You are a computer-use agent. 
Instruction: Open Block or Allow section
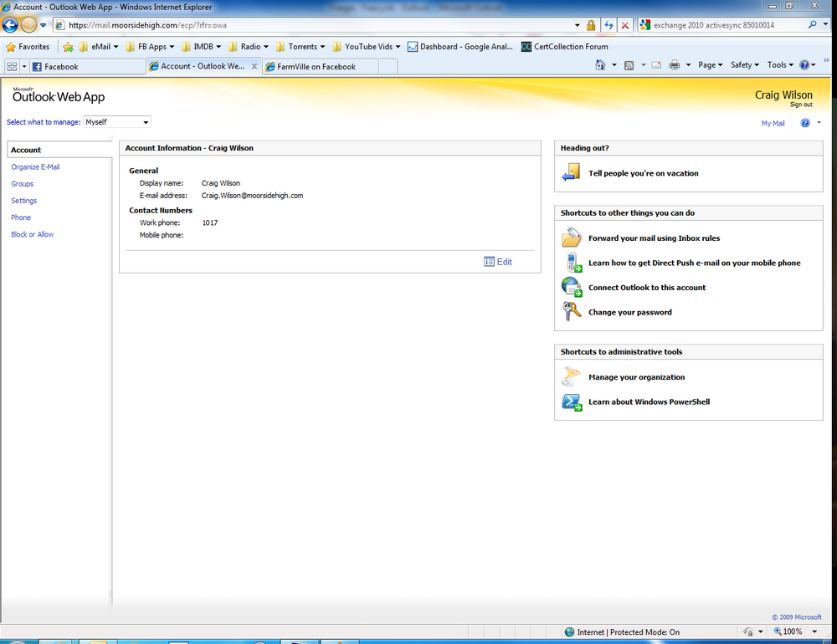[x=32, y=234]
